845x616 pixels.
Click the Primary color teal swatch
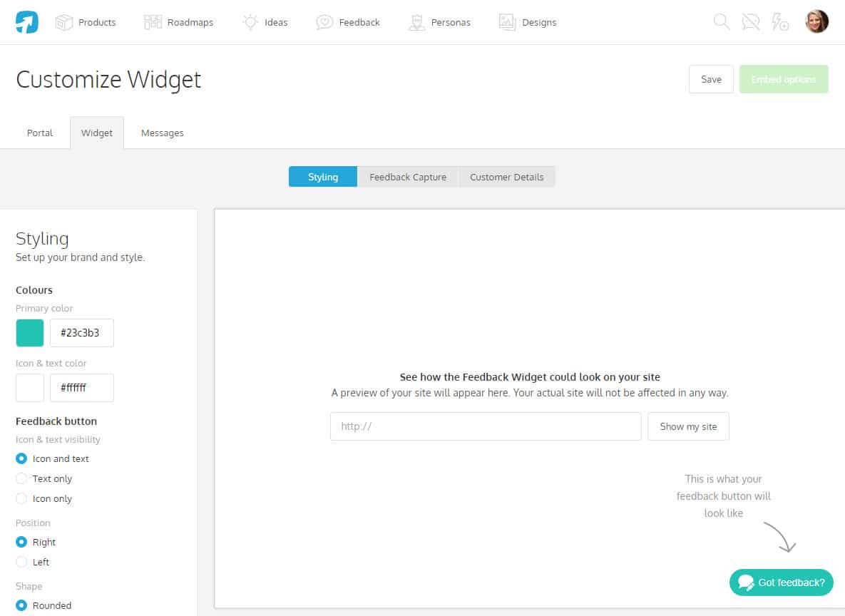[x=30, y=332]
